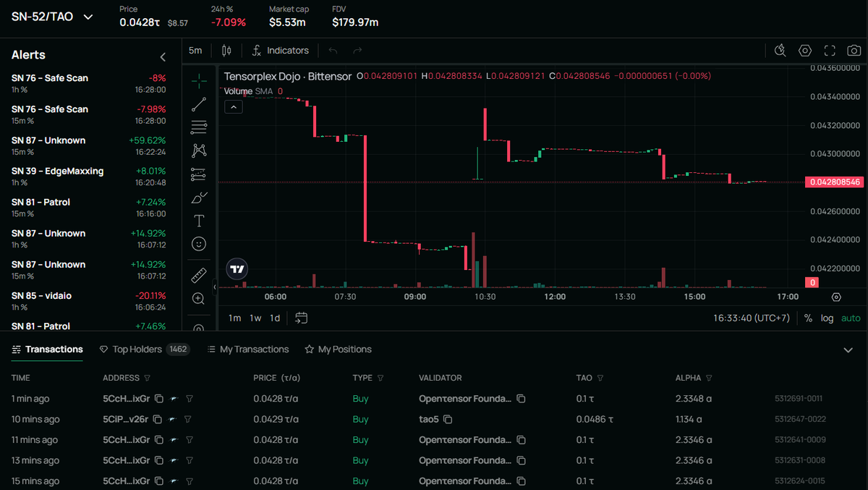Open the go to date calendar
This screenshot has height=490, width=868.
pos(302,318)
